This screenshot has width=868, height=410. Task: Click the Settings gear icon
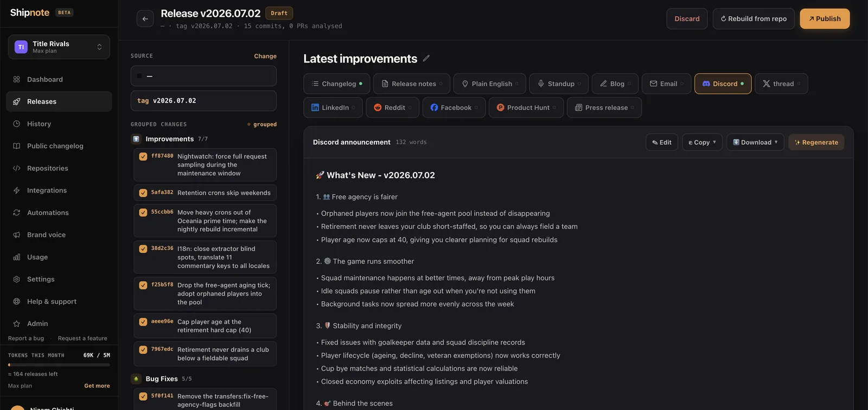(x=16, y=279)
